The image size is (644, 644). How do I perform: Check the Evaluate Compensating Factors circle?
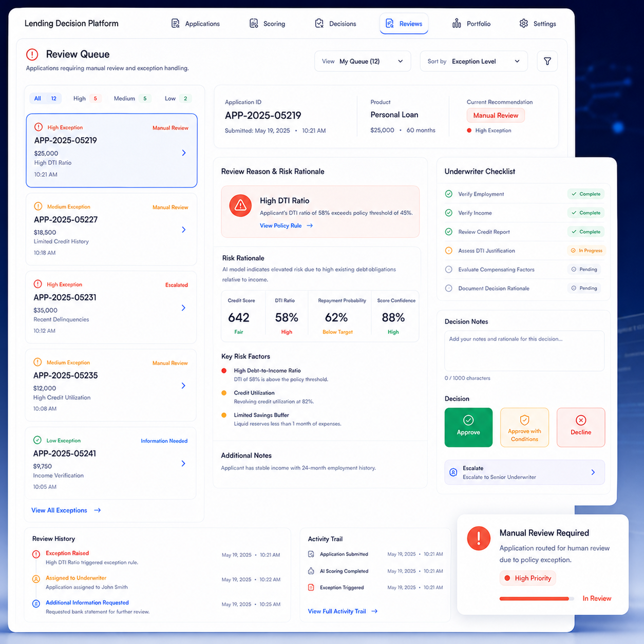(x=449, y=270)
